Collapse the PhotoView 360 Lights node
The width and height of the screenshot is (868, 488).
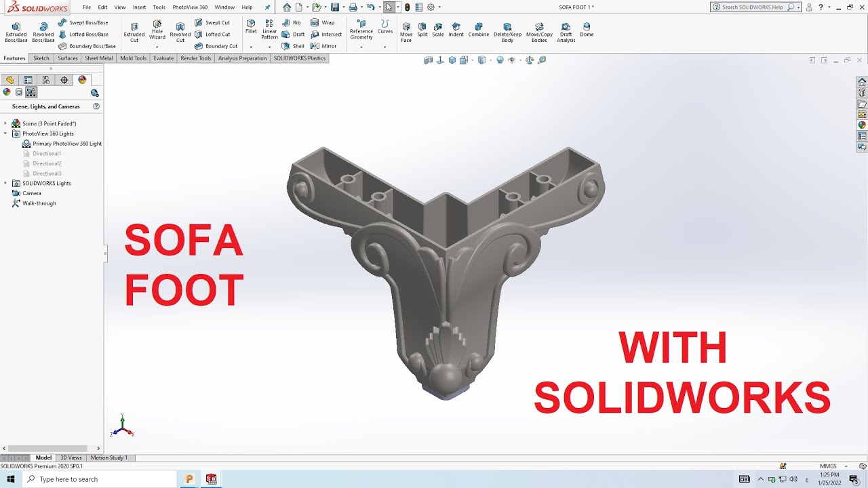point(5,134)
